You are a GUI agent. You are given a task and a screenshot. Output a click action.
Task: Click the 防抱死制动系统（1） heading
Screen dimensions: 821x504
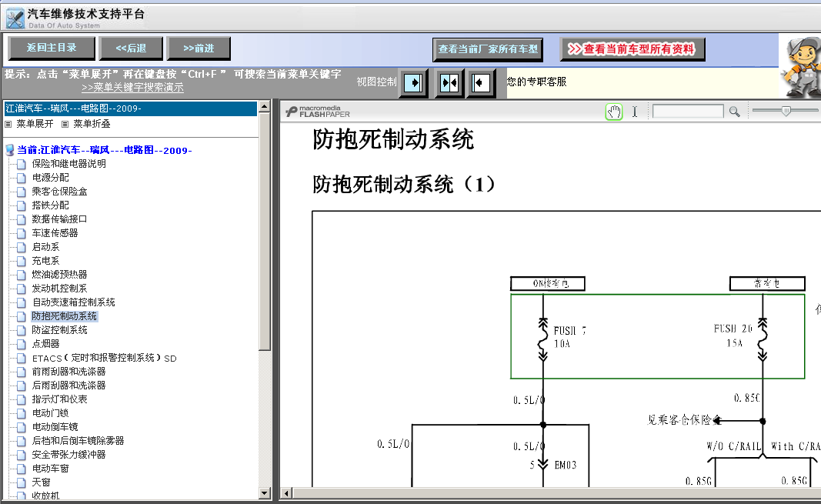coord(404,185)
